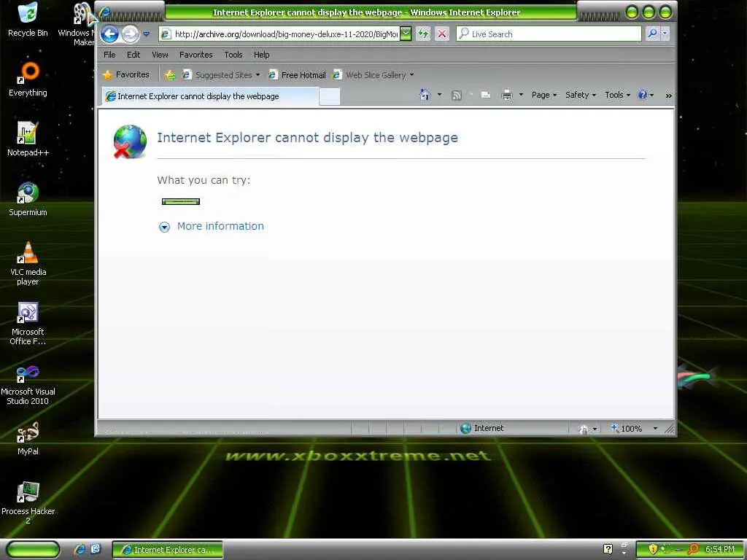Open Suggested Sites dropdown
747x560 pixels.
(x=222, y=75)
